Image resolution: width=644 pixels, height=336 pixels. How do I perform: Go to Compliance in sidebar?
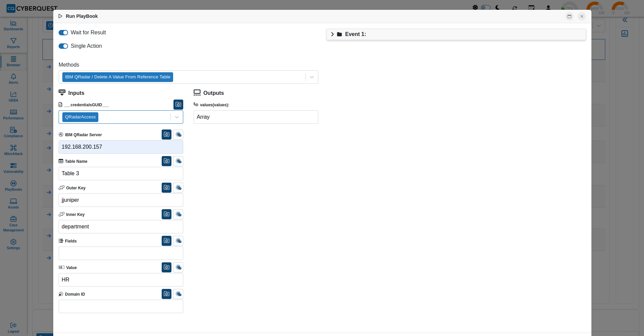pos(13,132)
